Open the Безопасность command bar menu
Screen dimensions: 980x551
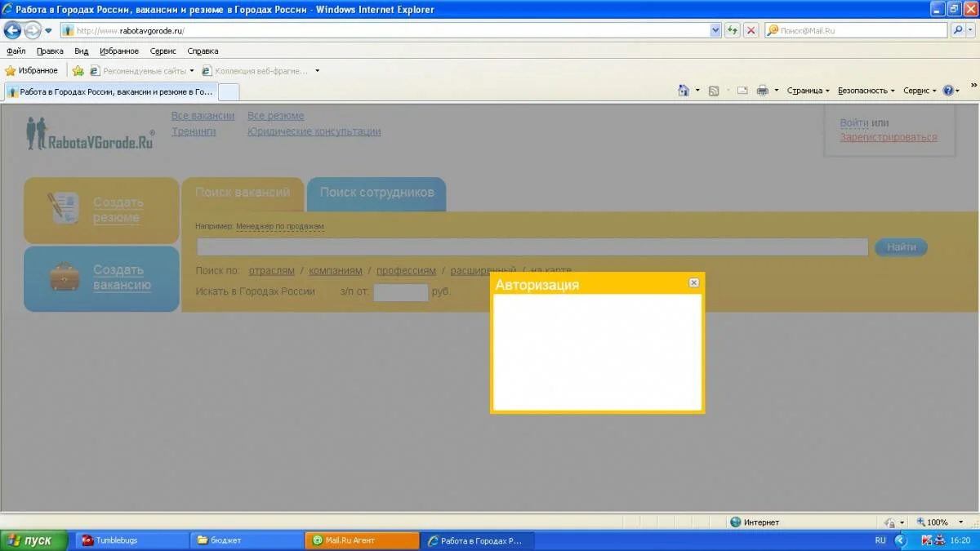pos(866,91)
